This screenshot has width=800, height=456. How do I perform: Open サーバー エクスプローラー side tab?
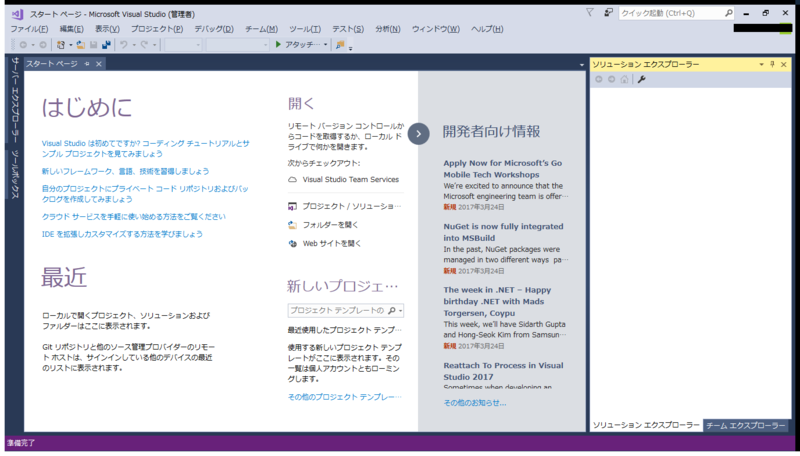[x=15, y=100]
